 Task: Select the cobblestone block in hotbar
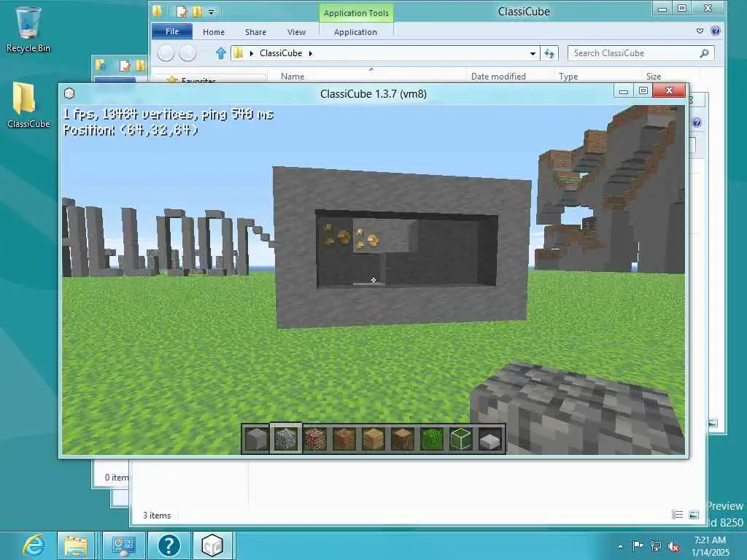point(286,438)
